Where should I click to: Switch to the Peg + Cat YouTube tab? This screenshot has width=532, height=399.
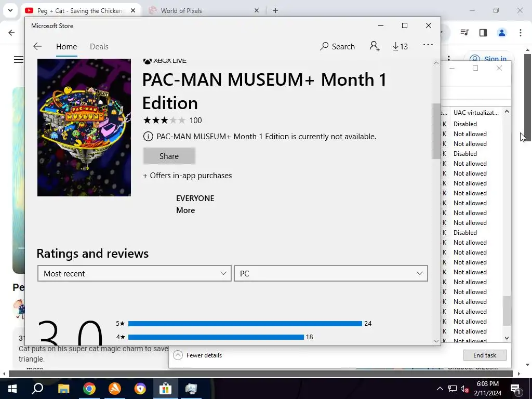coord(81,10)
